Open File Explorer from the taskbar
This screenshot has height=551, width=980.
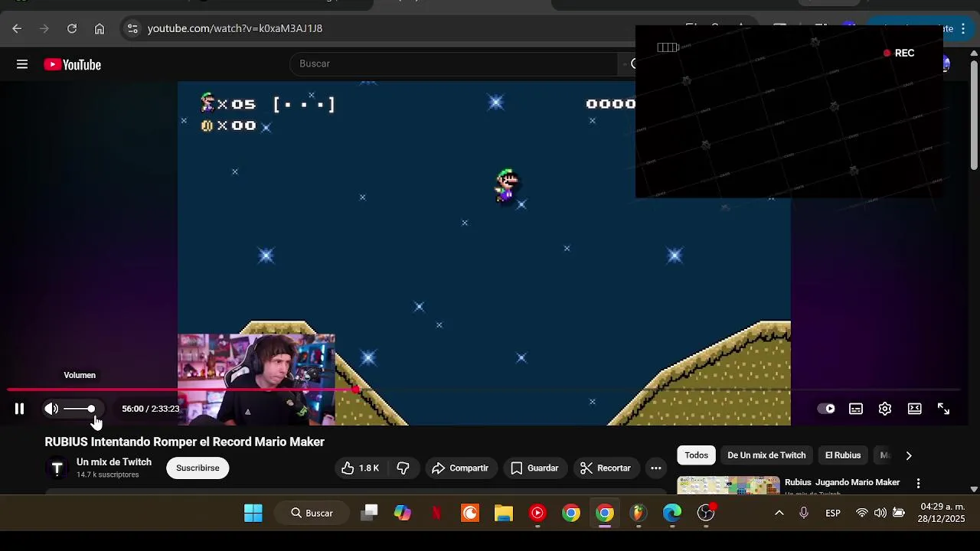click(x=504, y=513)
